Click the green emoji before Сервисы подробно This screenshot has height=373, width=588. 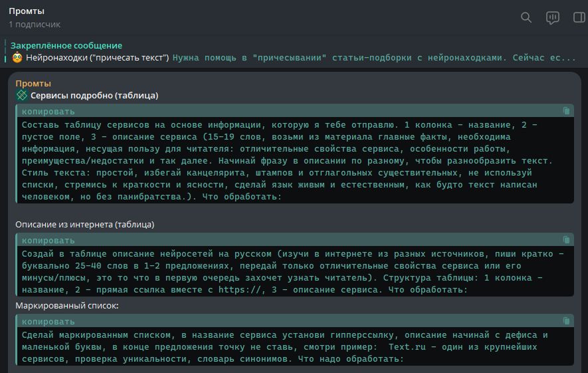pyautogui.click(x=22, y=96)
